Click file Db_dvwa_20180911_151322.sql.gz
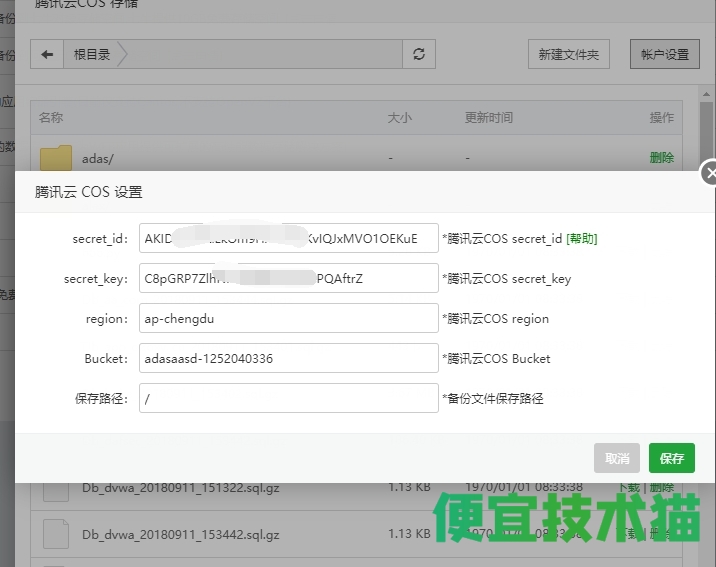Screen dimensions: 716x567 click(x=180, y=488)
